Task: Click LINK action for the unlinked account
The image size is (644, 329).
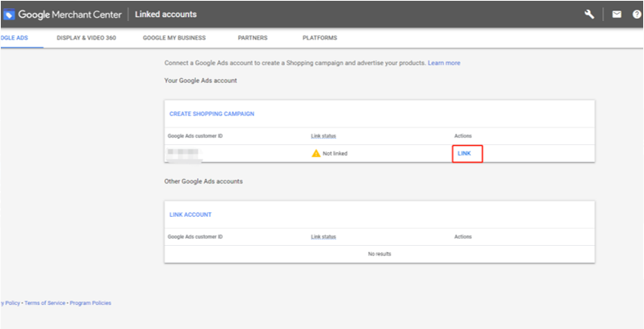Action: click(x=464, y=153)
